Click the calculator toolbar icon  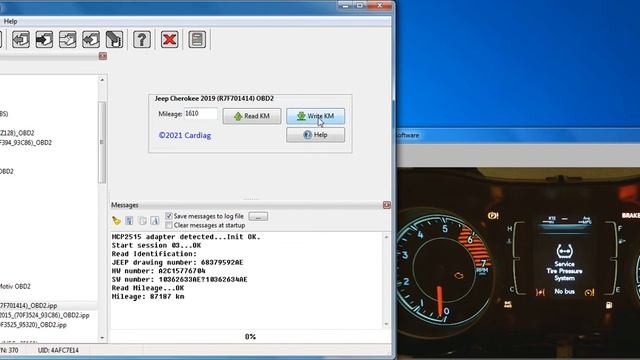197,40
